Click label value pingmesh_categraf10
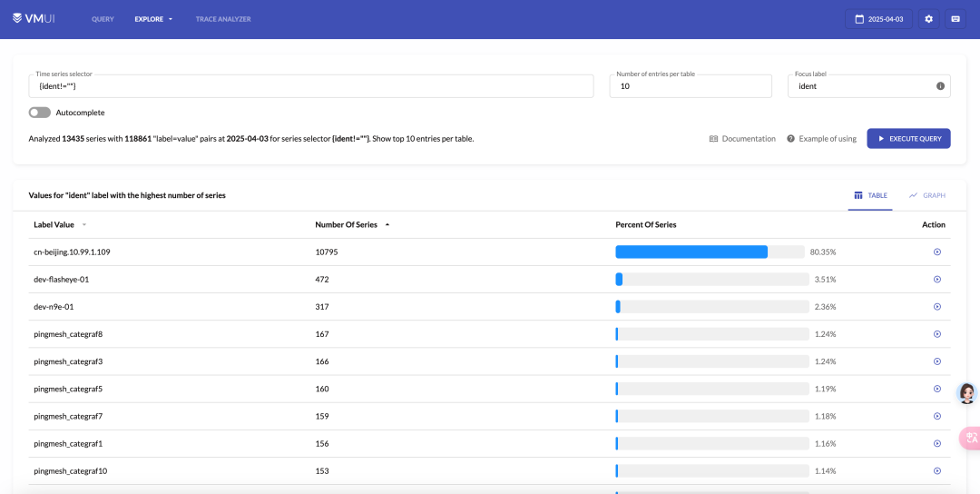 71,471
